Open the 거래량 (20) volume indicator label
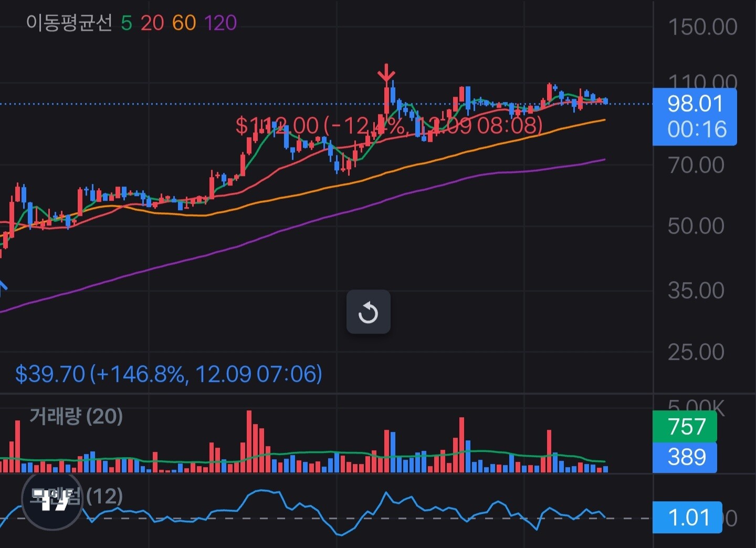Viewport: 756px width, 548px height. pyautogui.click(x=76, y=416)
